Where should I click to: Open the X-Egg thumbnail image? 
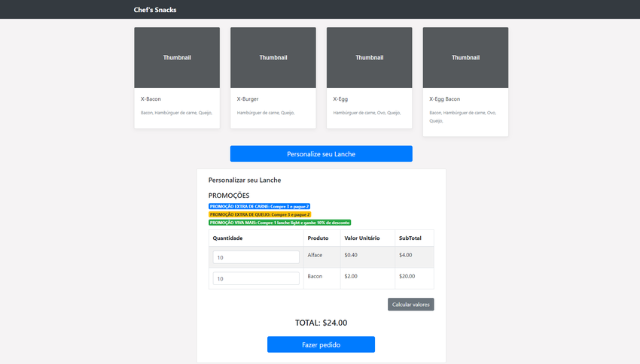point(370,57)
